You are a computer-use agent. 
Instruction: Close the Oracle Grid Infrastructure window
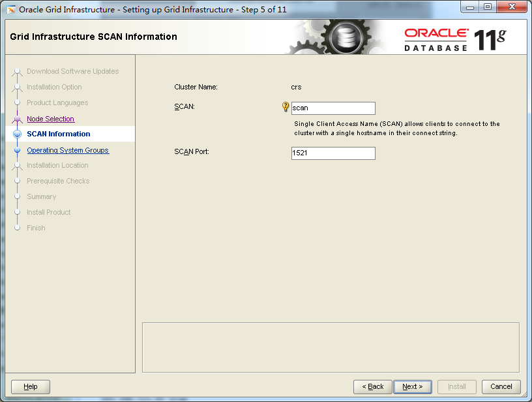(512, 7)
